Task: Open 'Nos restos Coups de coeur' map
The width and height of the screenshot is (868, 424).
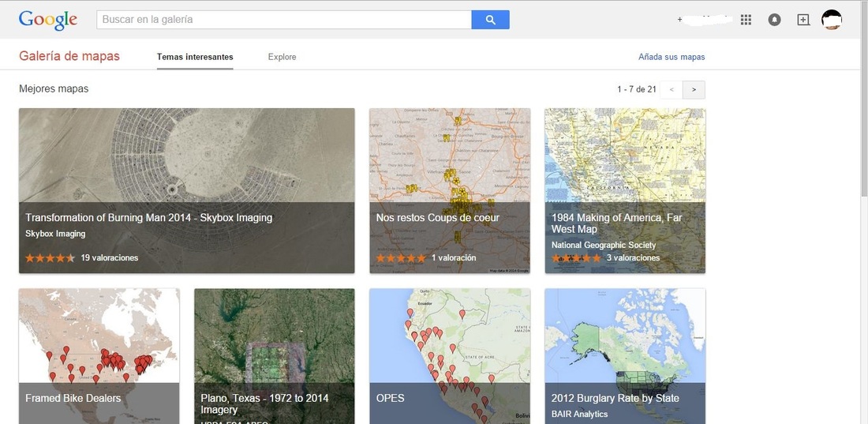Action: (450, 190)
